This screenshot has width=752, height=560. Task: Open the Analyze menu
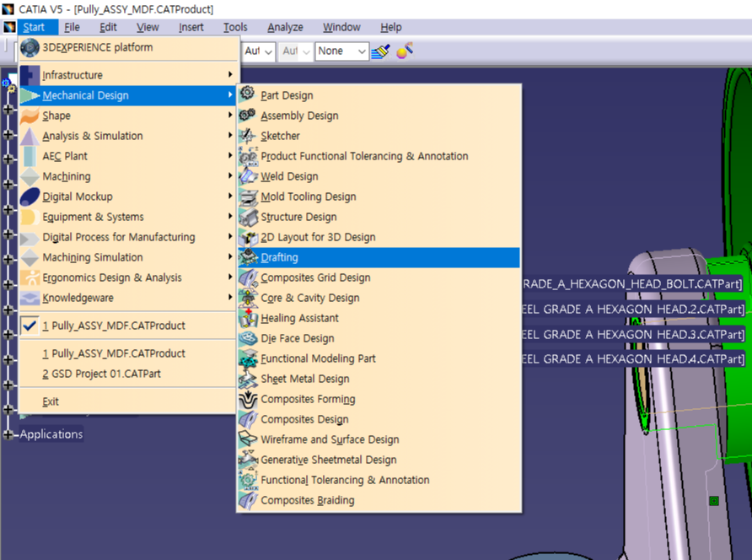[x=285, y=27]
